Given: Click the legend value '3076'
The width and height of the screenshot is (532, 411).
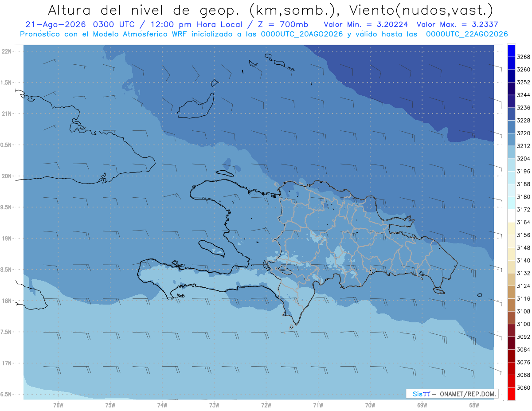Looking at the screenshot, I should pos(524,362).
